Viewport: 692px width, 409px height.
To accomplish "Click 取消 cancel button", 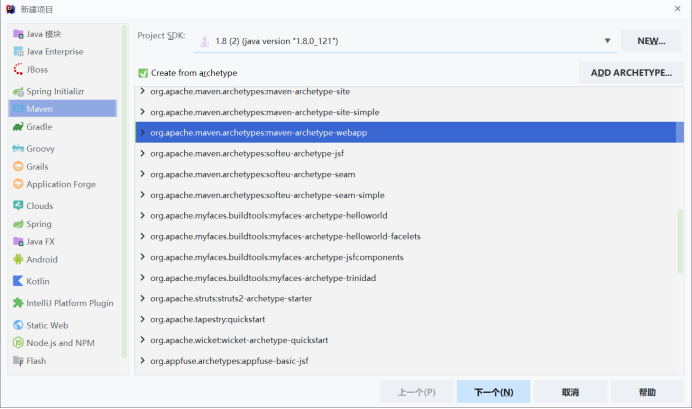I will tap(570, 392).
